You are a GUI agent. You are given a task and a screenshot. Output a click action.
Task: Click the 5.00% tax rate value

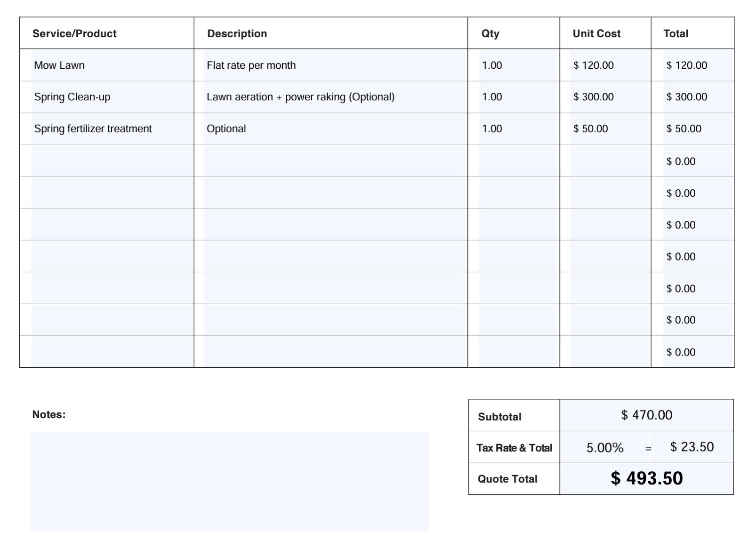[604, 448]
